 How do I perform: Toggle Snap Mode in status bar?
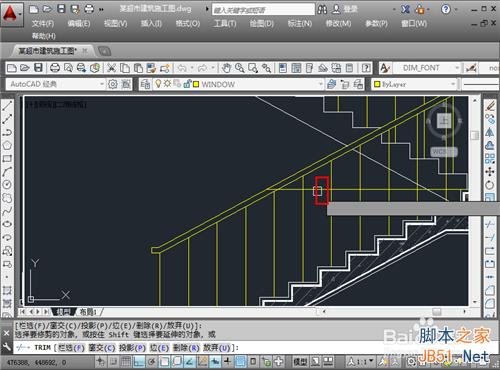click(114, 361)
